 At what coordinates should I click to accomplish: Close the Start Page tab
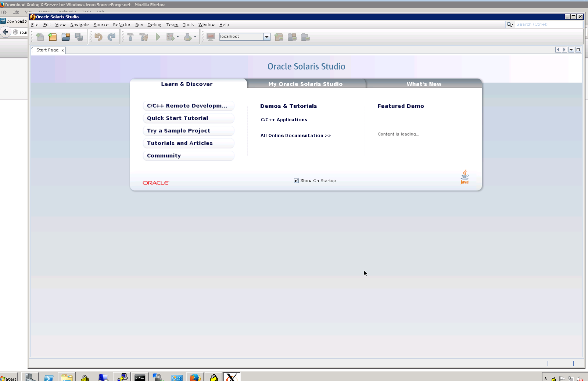[x=62, y=50]
